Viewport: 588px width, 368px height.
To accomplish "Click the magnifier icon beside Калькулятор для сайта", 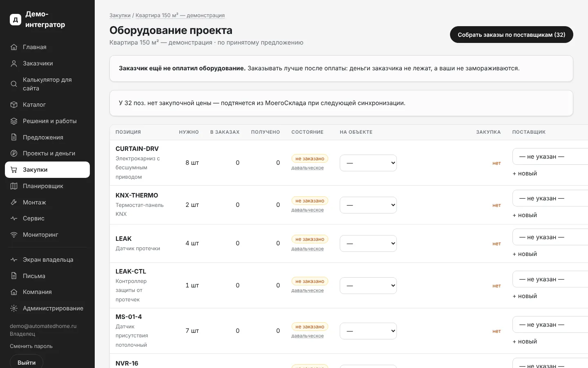I will [14, 84].
